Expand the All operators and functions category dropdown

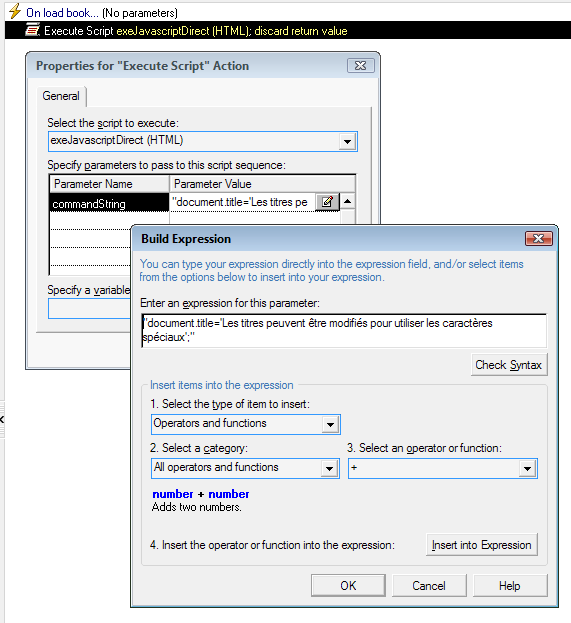[329, 468]
